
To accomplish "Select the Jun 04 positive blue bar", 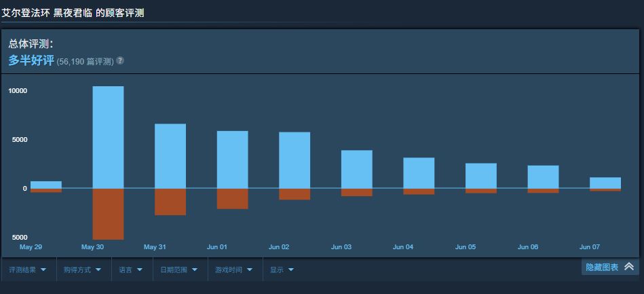I will [419, 172].
